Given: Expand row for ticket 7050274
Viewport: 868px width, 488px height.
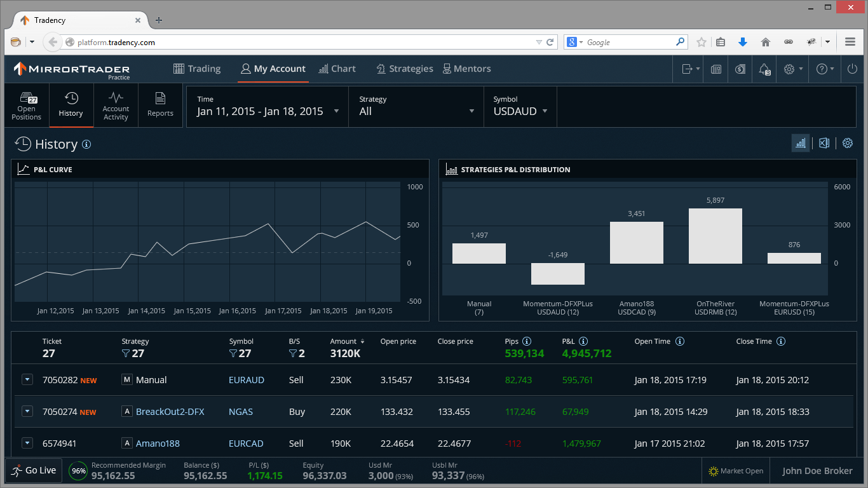Looking at the screenshot, I should pyautogui.click(x=27, y=411).
